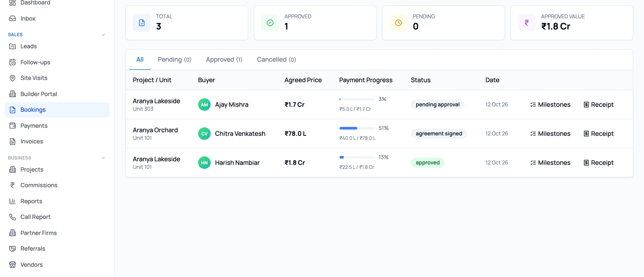Switch to the Cancelled (0) tab
The image size is (644, 277).
tap(276, 59)
